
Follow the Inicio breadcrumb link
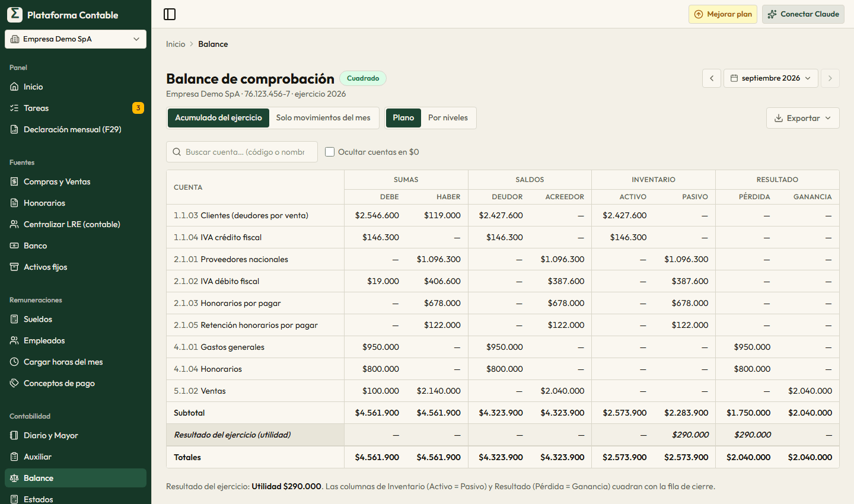pos(176,44)
